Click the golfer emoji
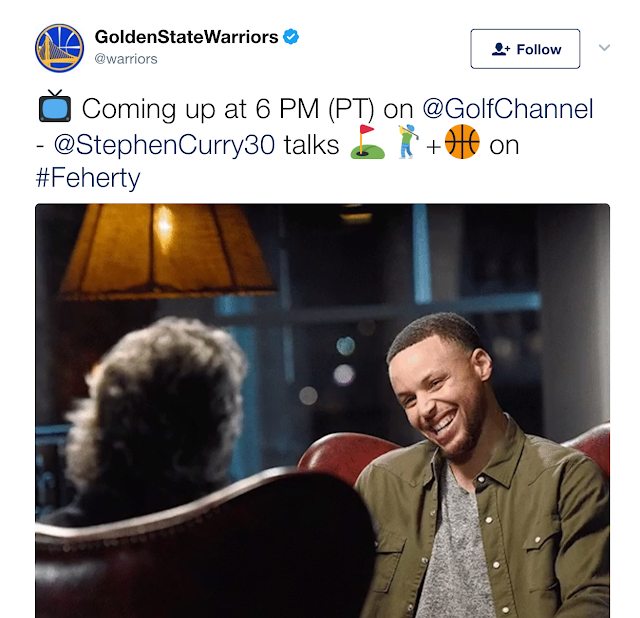640x618 pixels. [x=409, y=142]
